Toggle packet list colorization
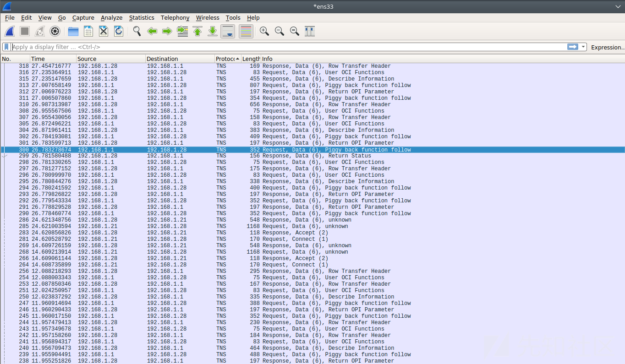Image resolution: width=625 pixels, height=364 pixels. [246, 31]
